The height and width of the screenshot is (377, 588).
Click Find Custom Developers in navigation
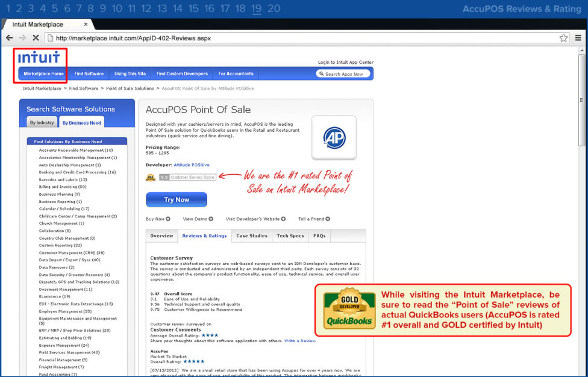pyautogui.click(x=182, y=74)
